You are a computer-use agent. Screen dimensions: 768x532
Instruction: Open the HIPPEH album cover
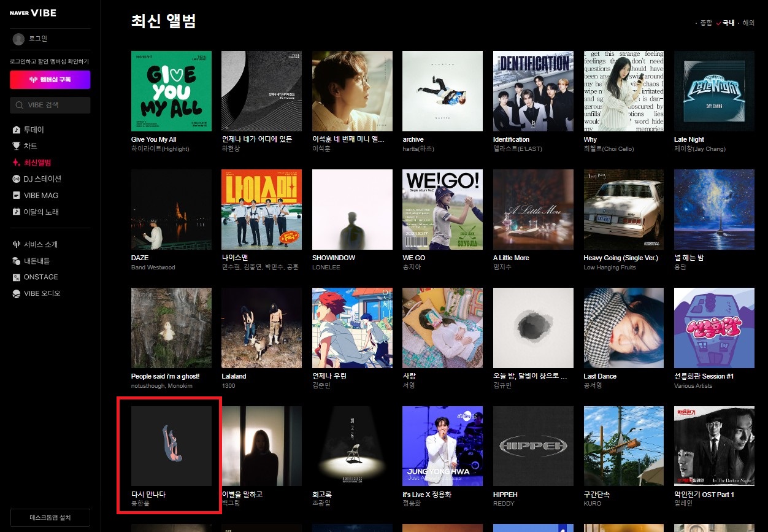click(x=533, y=446)
